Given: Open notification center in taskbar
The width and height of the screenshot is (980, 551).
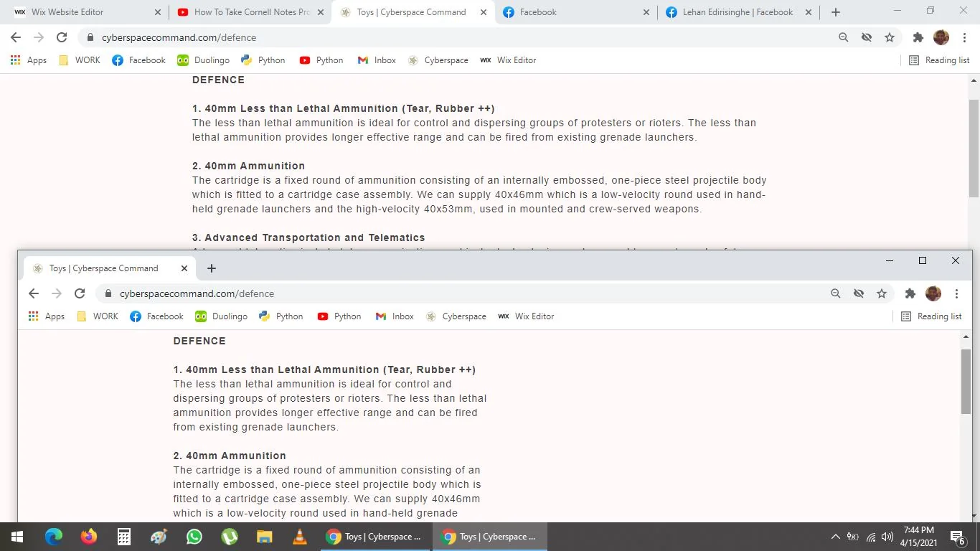Looking at the screenshot, I should click(957, 537).
